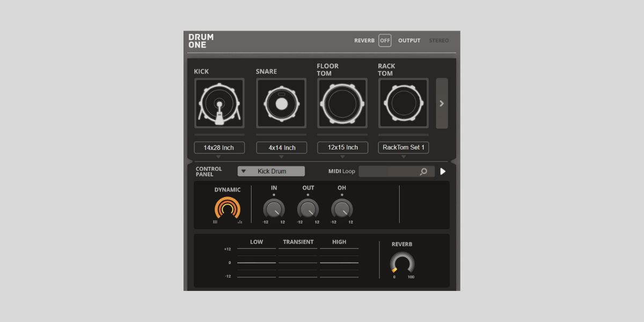Expand the Kick Drum control panel selector
644x322 pixels.
coord(271,171)
